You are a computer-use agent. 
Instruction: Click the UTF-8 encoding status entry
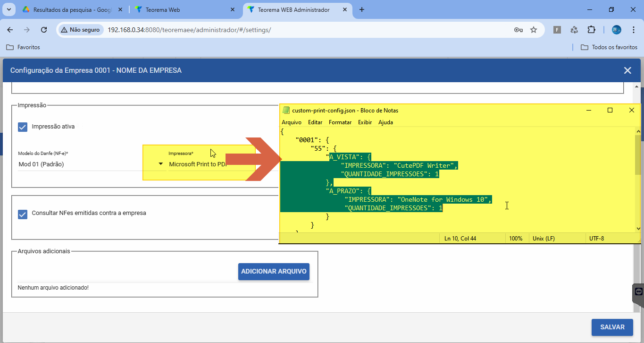596,239
